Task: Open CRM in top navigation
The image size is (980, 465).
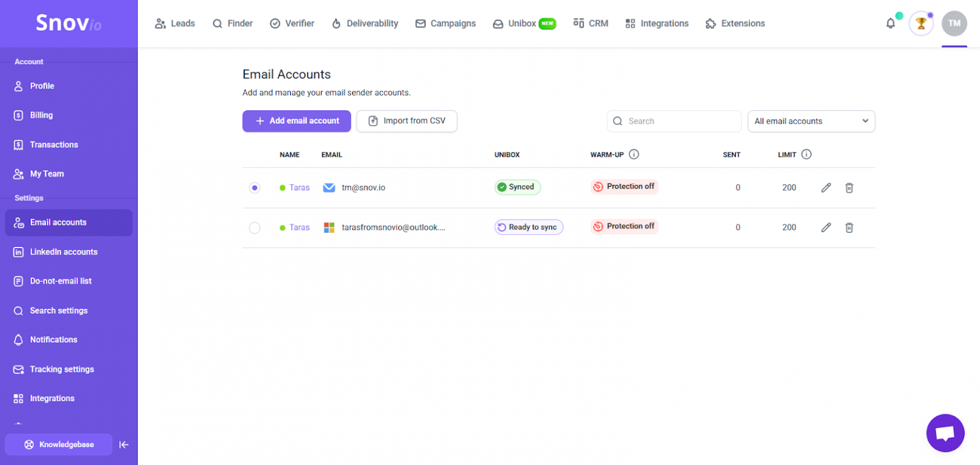Action: coord(591,24)
